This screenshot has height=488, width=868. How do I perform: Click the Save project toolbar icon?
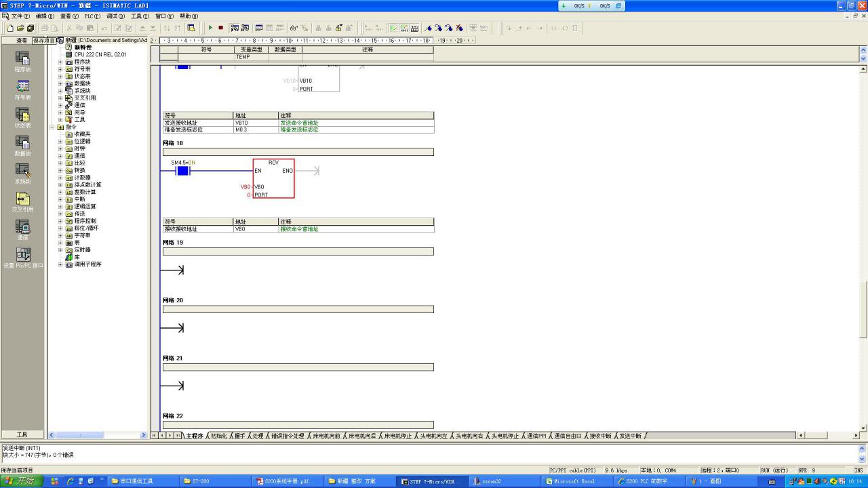(x=31, y=28)
